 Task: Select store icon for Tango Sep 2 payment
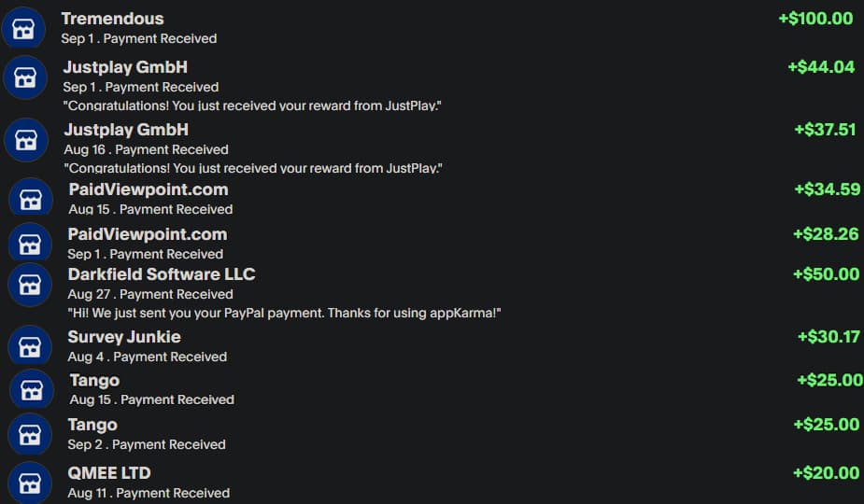(x=30, y=435)
